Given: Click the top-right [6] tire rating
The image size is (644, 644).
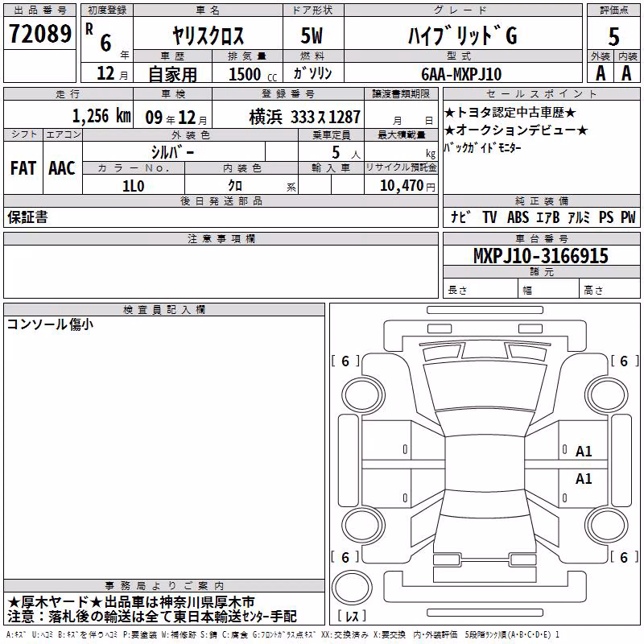Looking at the screenshot, I should 625,361.
